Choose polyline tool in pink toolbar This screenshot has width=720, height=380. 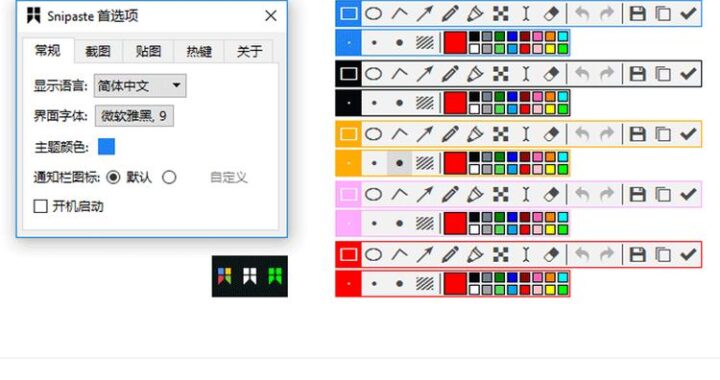399,194
